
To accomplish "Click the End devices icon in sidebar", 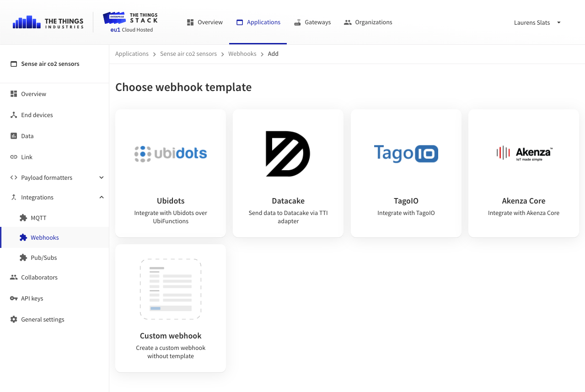I will 14,115.
